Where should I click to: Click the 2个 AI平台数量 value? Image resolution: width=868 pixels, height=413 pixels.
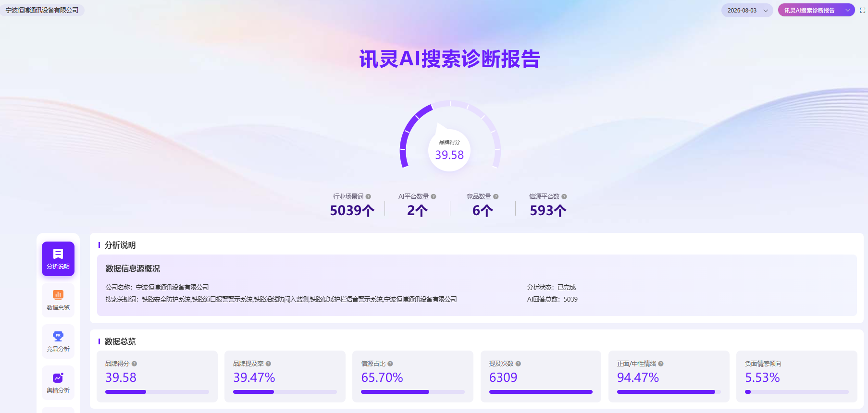click(417, 210)
